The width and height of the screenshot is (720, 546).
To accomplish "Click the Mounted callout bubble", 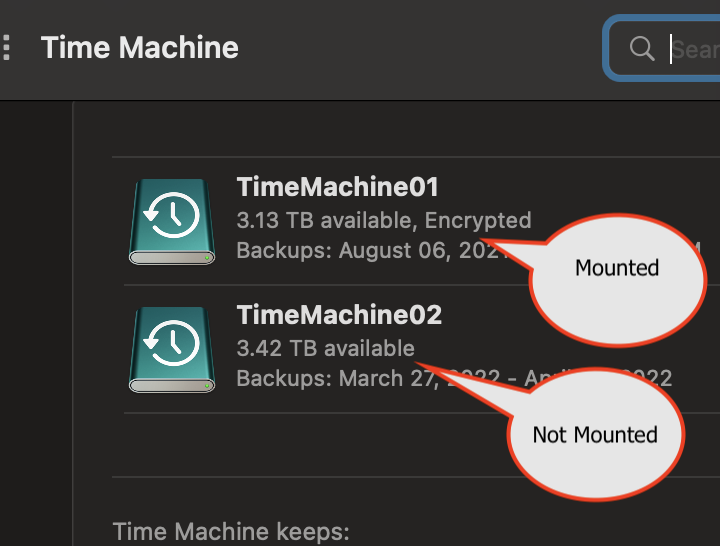I will tap(617, 279).
